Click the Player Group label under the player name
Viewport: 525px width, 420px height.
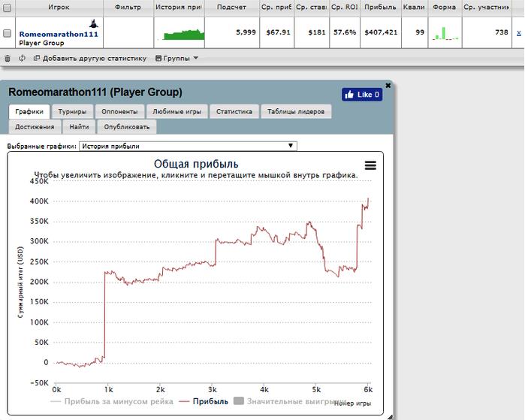tap(41, 43)
